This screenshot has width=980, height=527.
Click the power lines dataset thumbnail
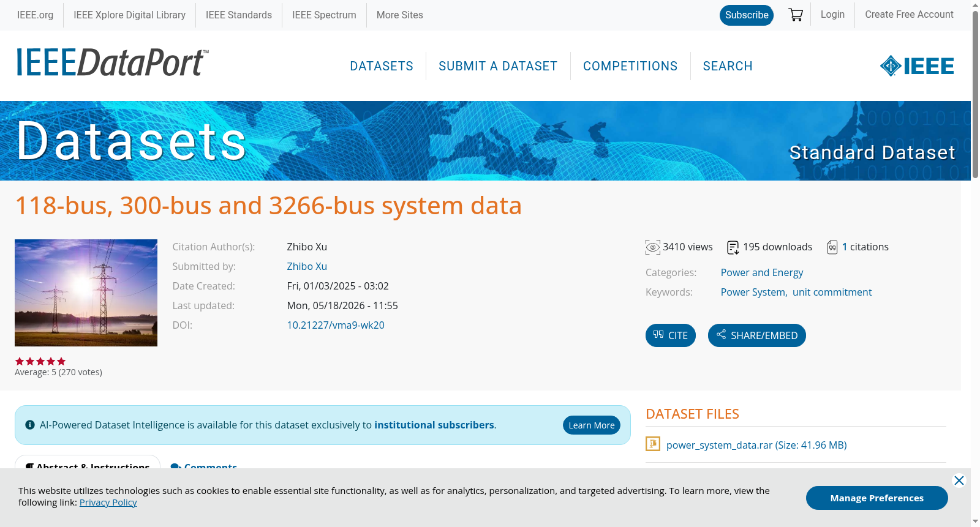click(86, 293)
